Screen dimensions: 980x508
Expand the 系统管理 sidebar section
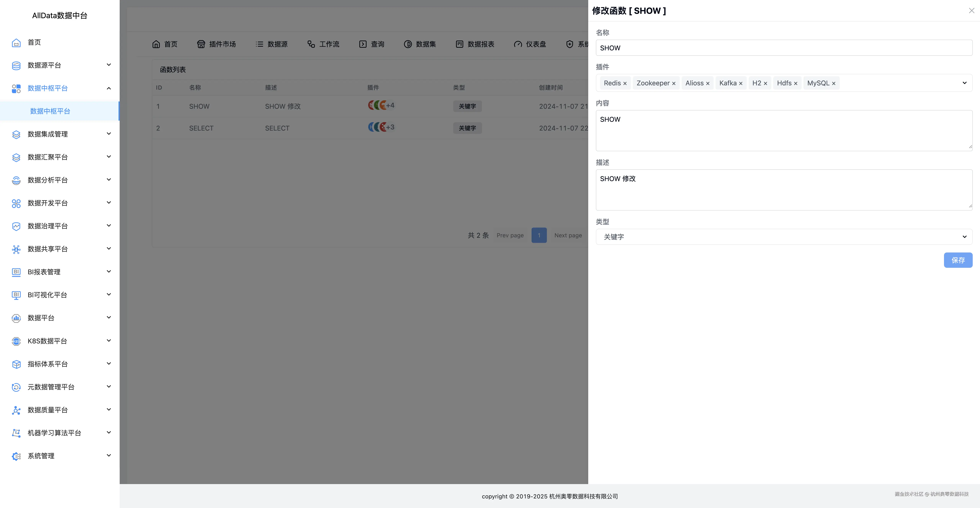click(x=109, y=456)
